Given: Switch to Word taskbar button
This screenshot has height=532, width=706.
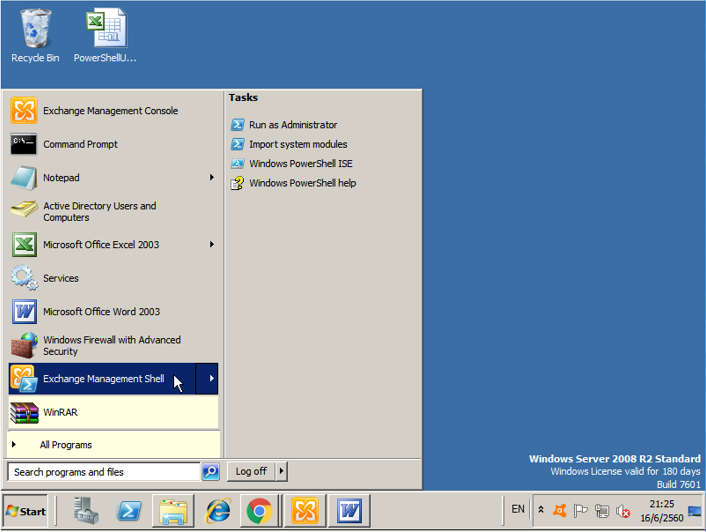Looking at the screenshot, I should [x=349, y=510].
